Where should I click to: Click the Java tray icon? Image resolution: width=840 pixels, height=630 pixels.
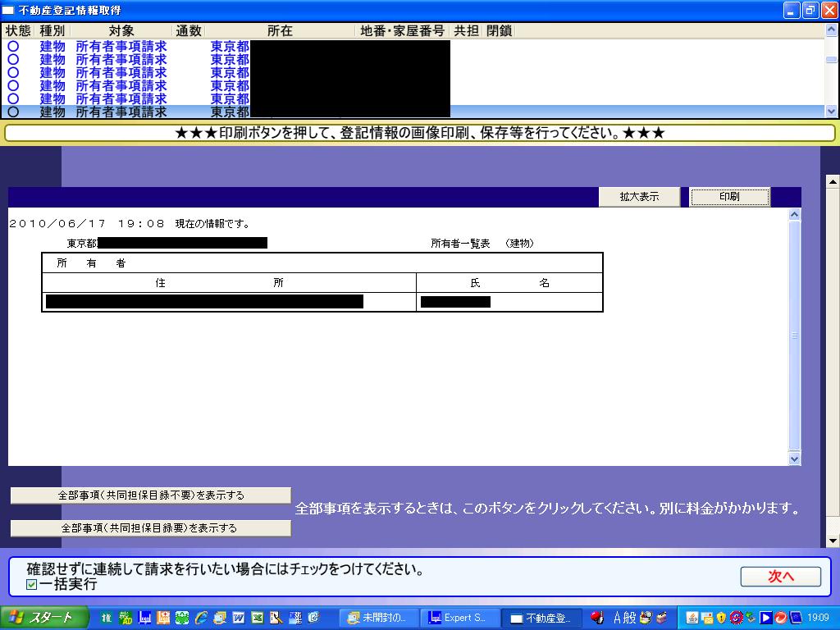click(692, 618)
